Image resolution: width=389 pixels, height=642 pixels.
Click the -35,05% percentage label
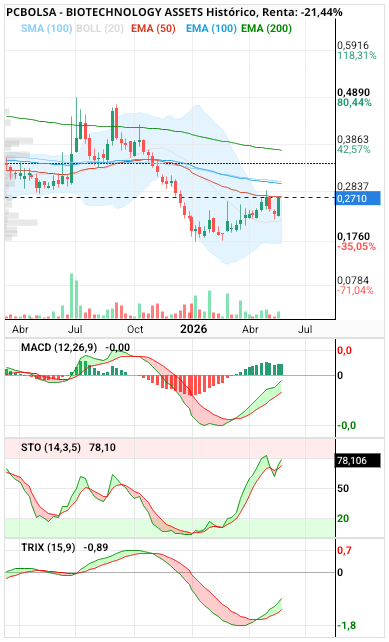point(356,246)
